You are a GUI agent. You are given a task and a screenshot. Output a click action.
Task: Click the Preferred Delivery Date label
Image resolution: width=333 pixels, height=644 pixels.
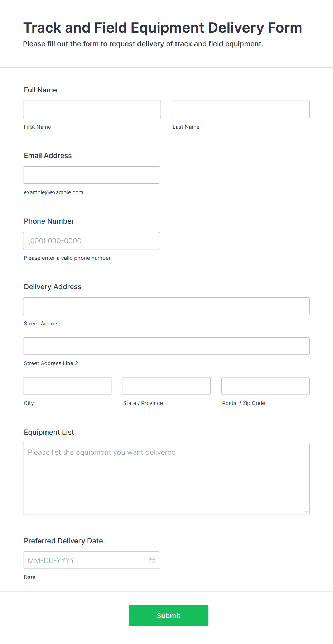(63, 541)
